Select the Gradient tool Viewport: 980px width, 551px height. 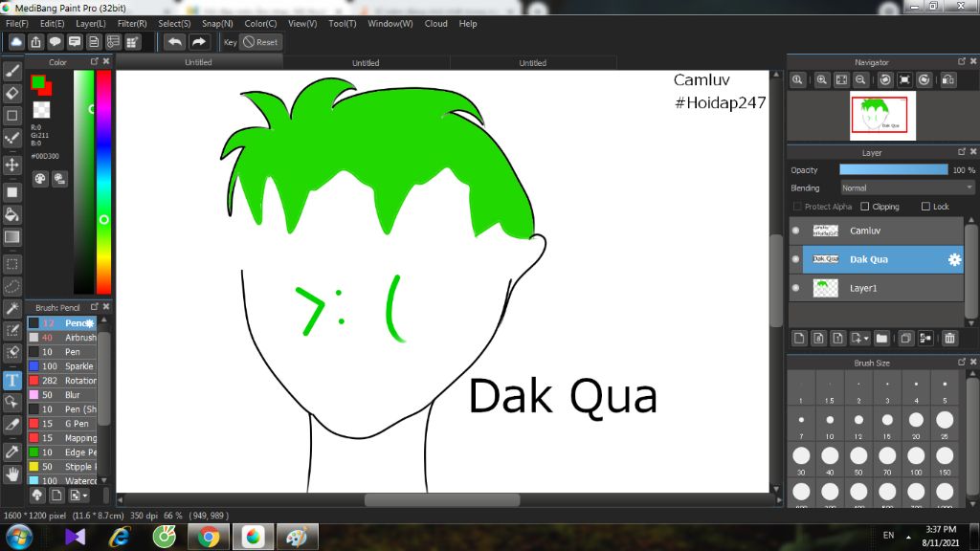click(x=11, y=237)
